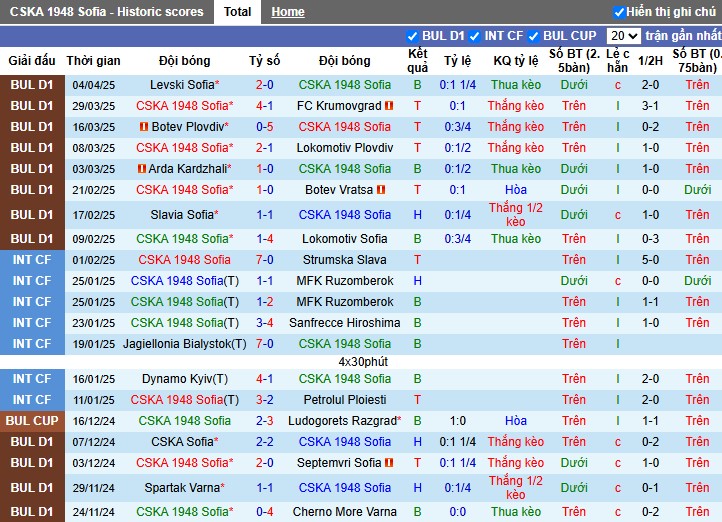Open Slavia Sofia team link
Screen dimensions: 722x522
click(182, 215)
